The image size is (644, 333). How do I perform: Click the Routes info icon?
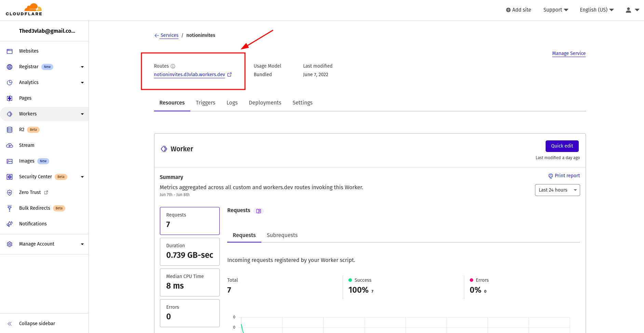tap(173, 66)
